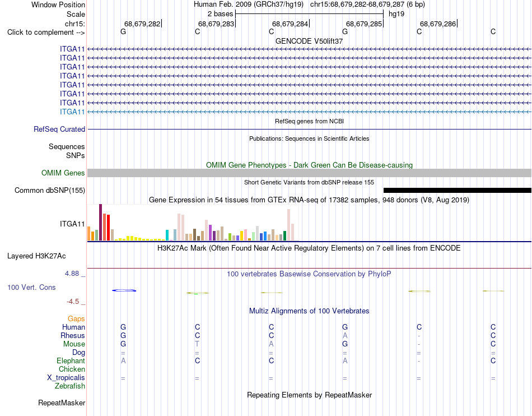
Task: Click the gray OMIM Genes bar
Action: click(x=309, y=173)
